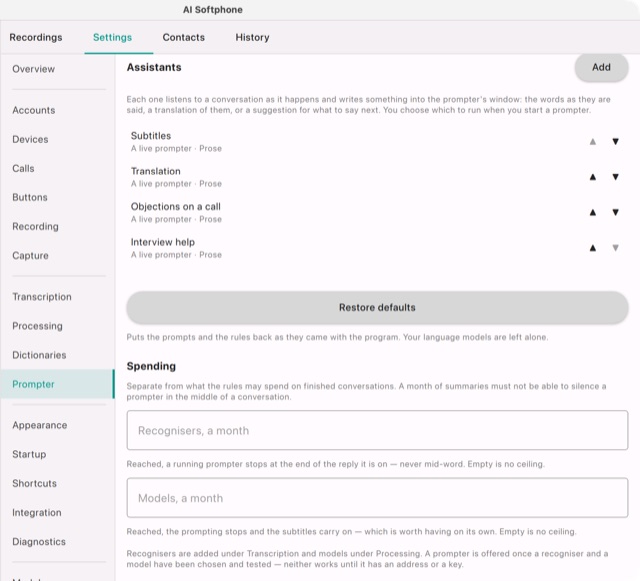This screenshot has width=640, height=581.
Task: Move Interview help assistant up
Action: (x=593, y=248)
